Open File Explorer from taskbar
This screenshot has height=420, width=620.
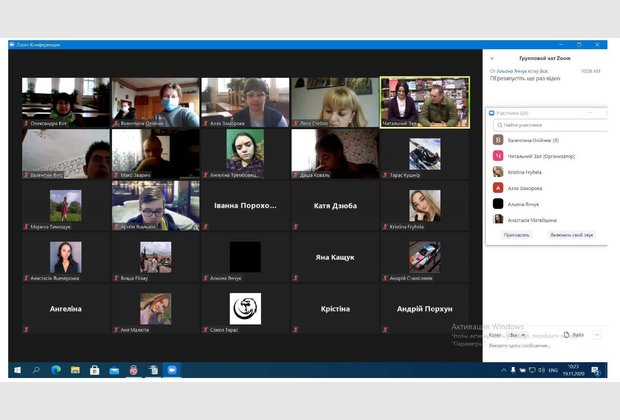(x=75, y=370)
